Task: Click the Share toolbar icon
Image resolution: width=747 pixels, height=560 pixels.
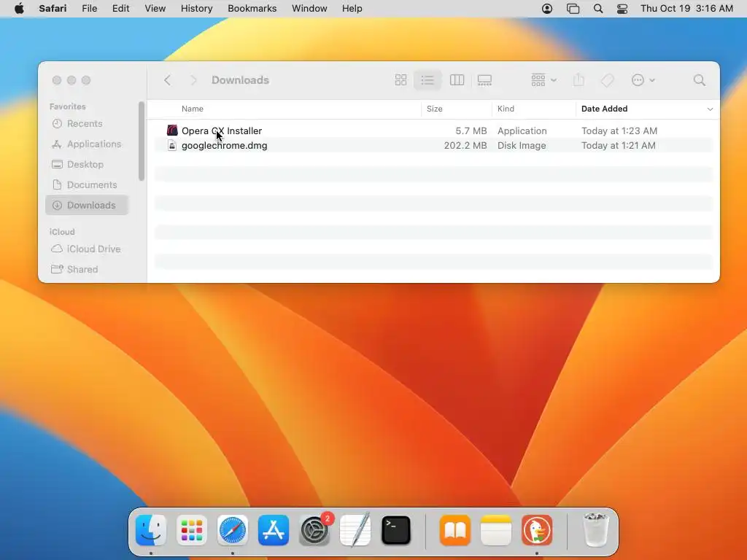Action: (x=578, y=80)
